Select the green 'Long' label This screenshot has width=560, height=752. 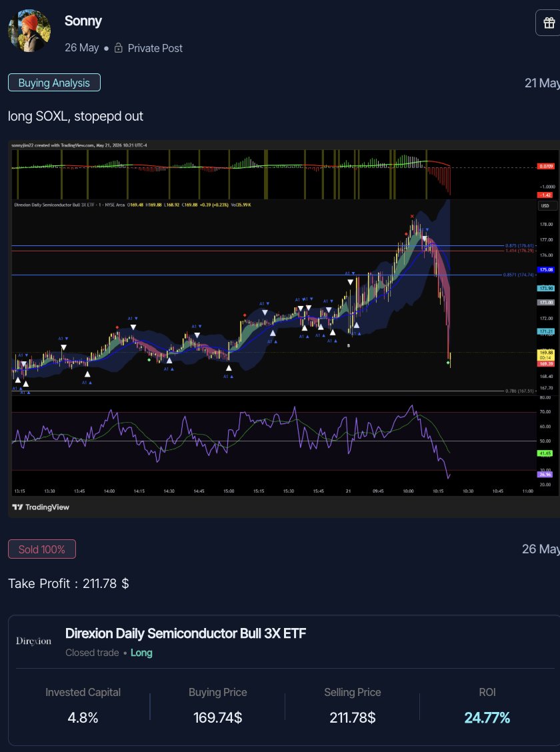141,653
